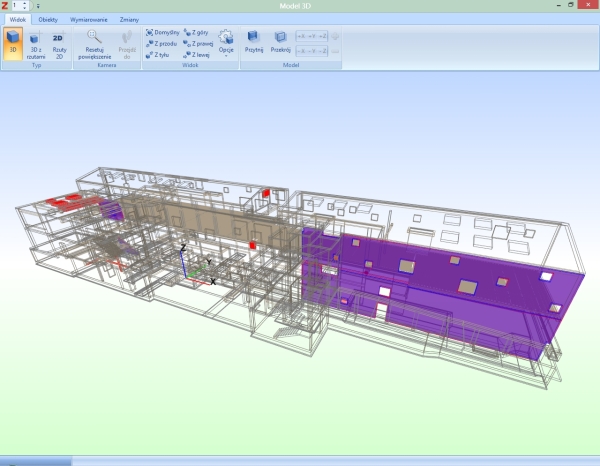
Task: View the model Z przodu
Action: (163, 44)
